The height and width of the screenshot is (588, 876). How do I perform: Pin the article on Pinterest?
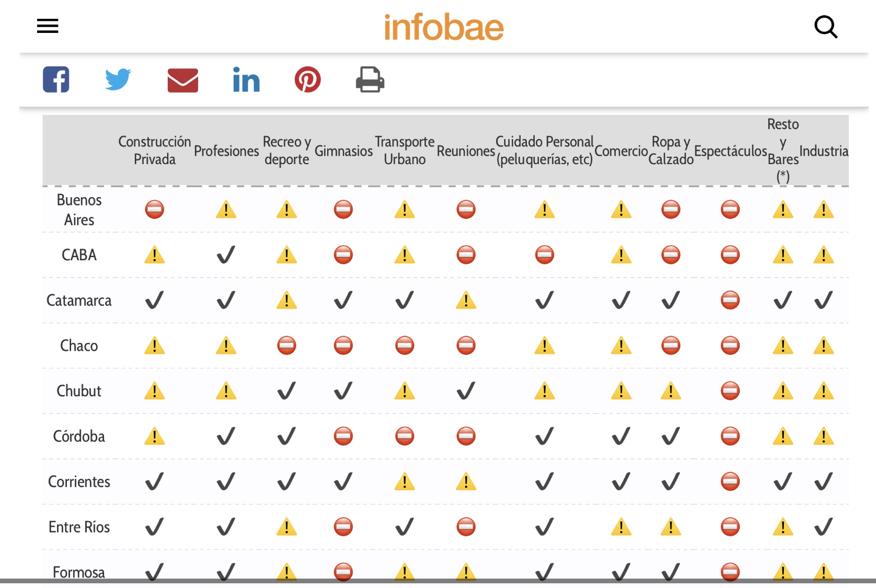click(308, 79)
